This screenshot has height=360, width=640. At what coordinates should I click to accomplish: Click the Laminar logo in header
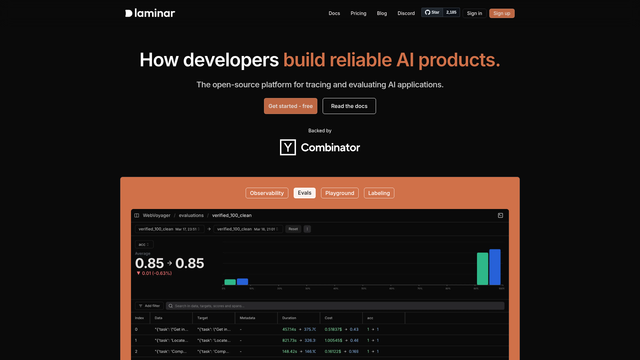(x=150, y=13)
